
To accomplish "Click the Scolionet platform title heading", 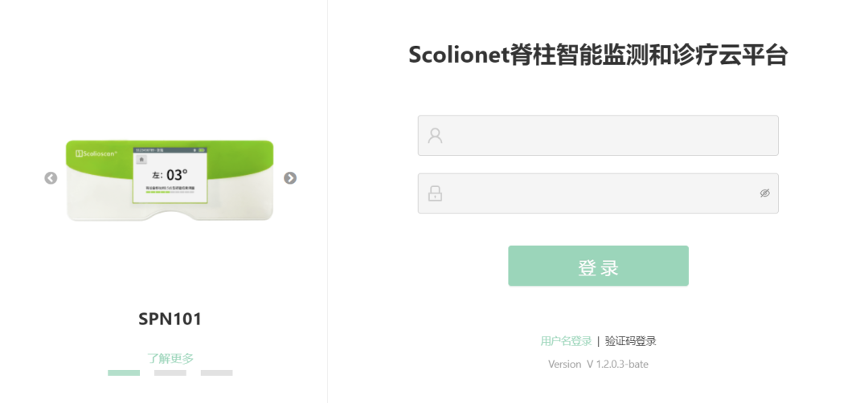I will click(597, 55).
